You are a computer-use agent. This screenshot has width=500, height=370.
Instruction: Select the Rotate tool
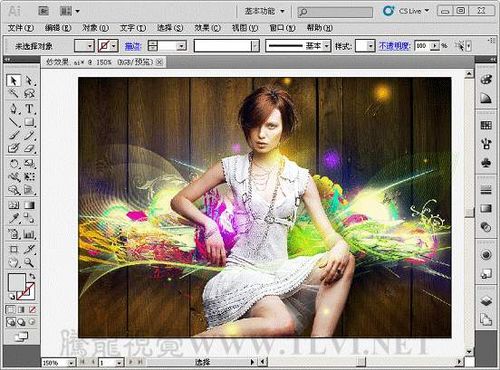[x=14, y=163]
